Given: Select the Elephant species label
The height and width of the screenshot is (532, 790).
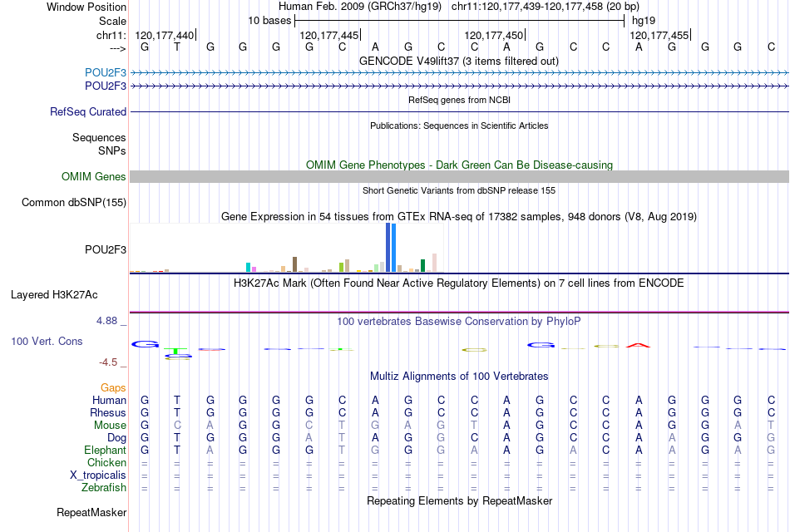Looking at the screenshot, I should click(x=106, y=451).
